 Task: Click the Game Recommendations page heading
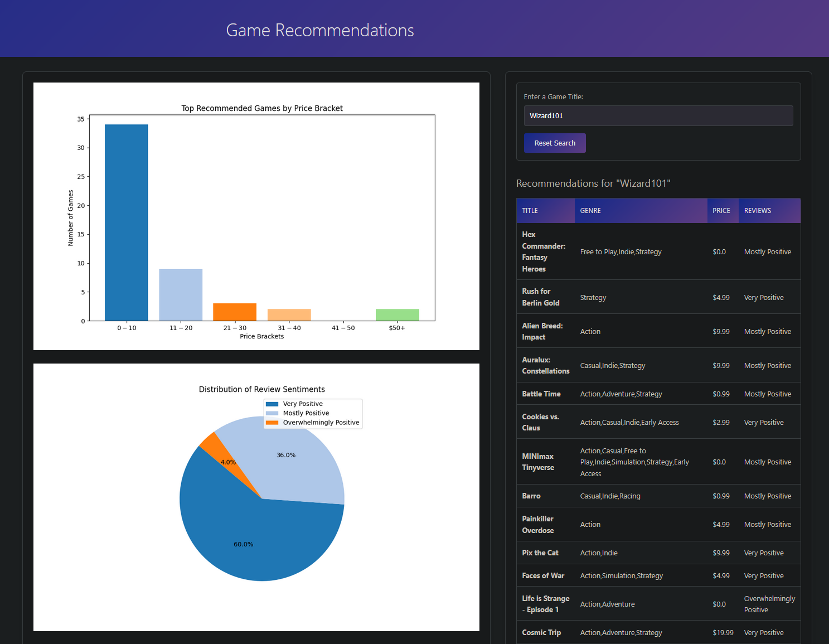pos(320,30)
